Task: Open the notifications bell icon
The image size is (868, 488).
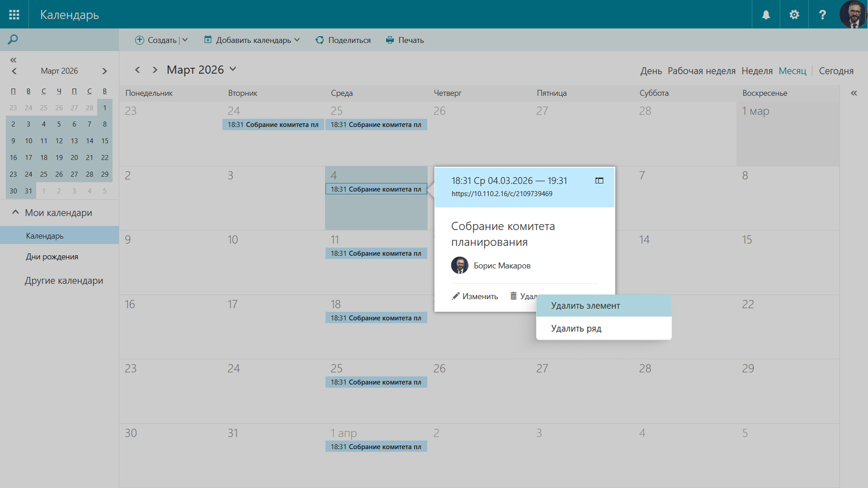Action: coord(766,14)
